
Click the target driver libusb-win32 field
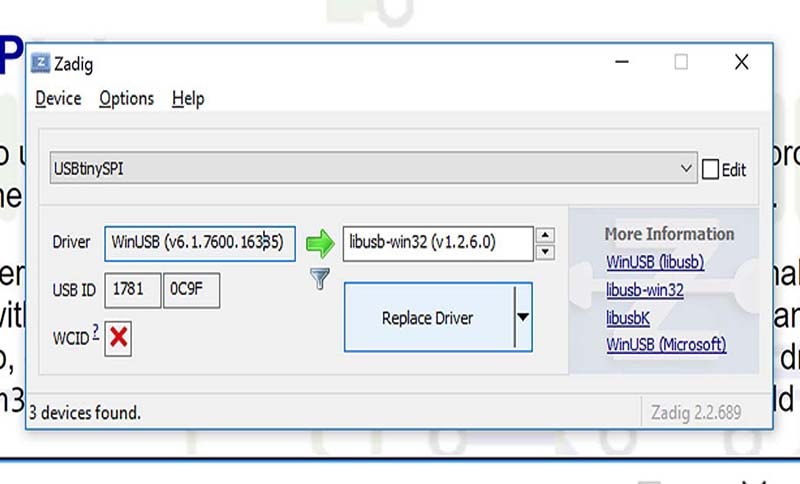click(x=438, y=244)
